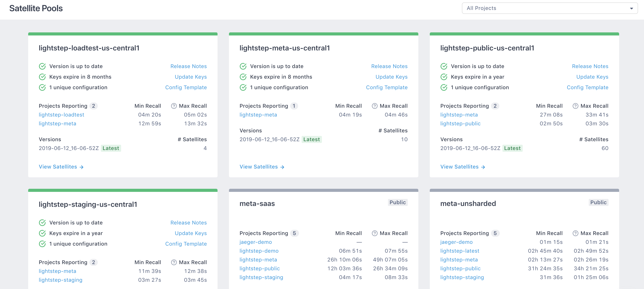The height and width of the screenshot is (289, 644).
Task: Open the jaeger-demo project in meta-saas card
Action: pos(255,242)
